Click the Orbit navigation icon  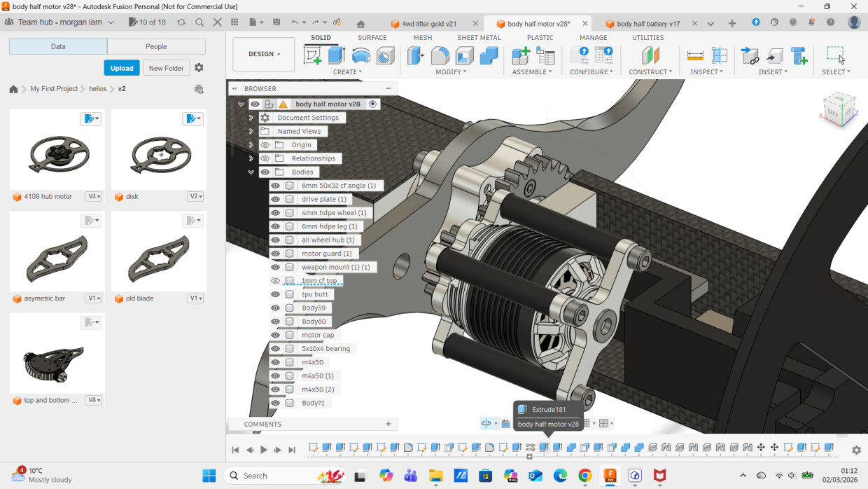tap(486, 423)
